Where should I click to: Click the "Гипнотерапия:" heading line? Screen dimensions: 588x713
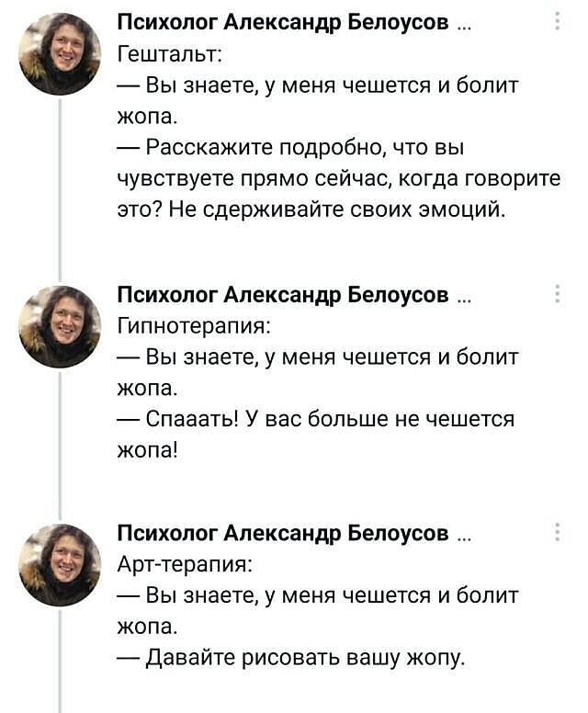(195, 325)
